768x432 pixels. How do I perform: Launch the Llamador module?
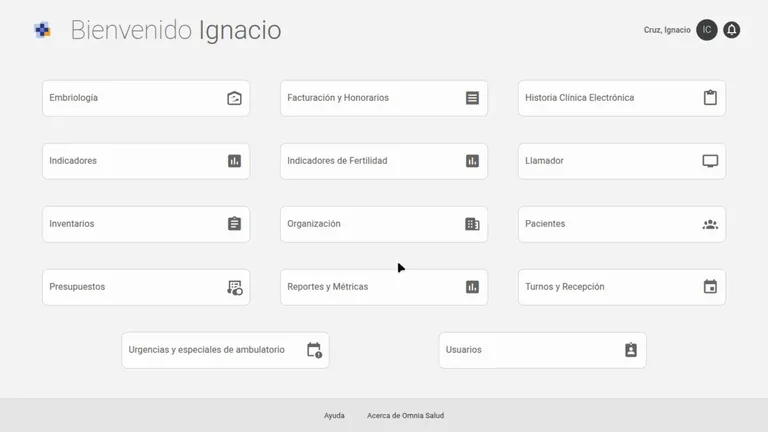click(x=622, y=161)
